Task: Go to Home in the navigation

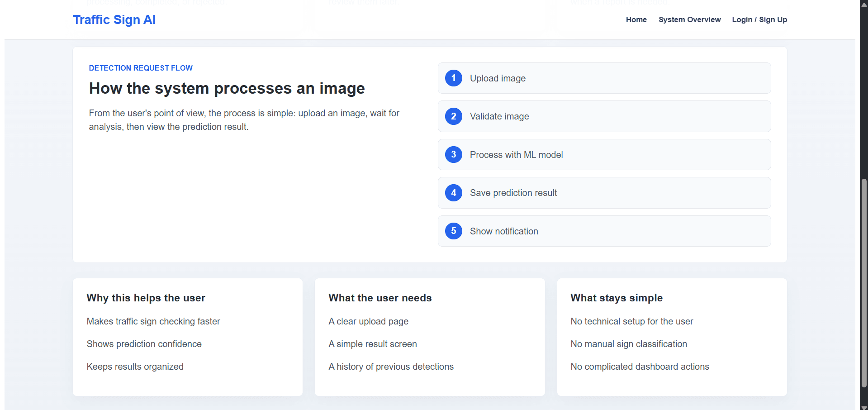Action: 636,20
